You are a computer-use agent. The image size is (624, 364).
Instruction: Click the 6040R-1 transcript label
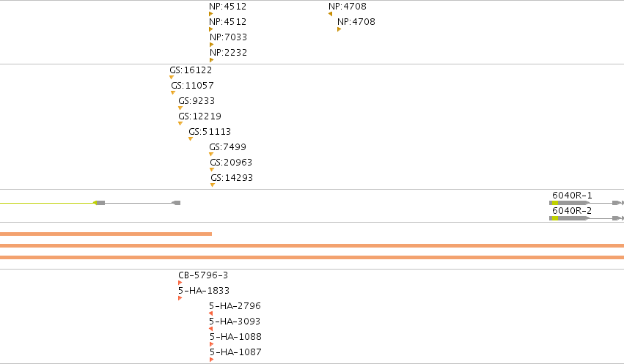(572, 195)
